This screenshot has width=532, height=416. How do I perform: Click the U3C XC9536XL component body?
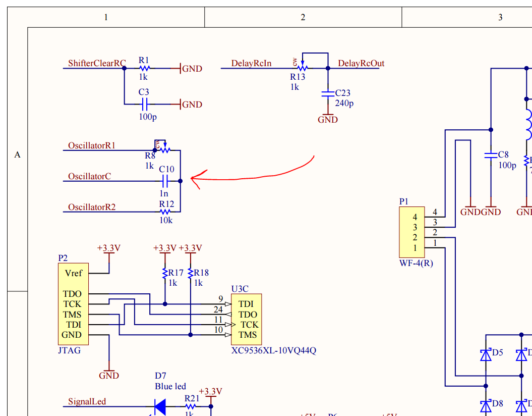tap(247, 319)
